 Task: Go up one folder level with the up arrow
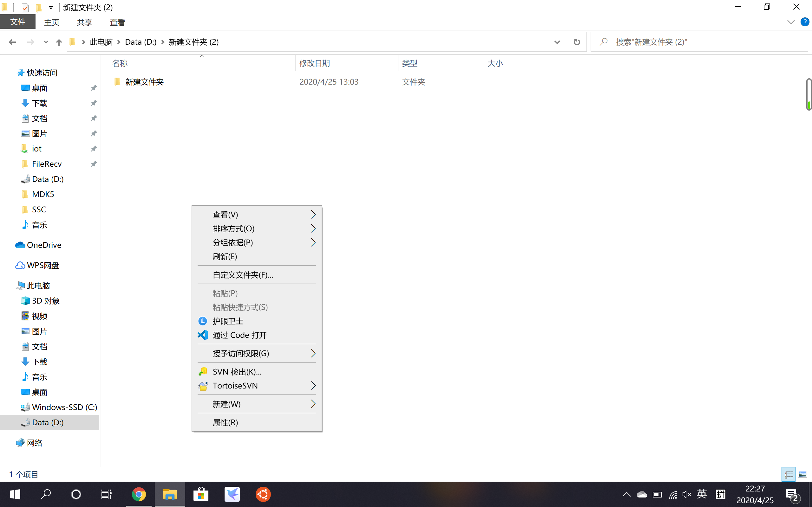point(59,42)
